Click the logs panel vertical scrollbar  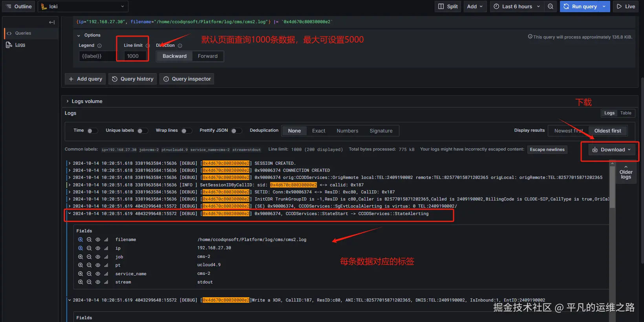[612, 186]
